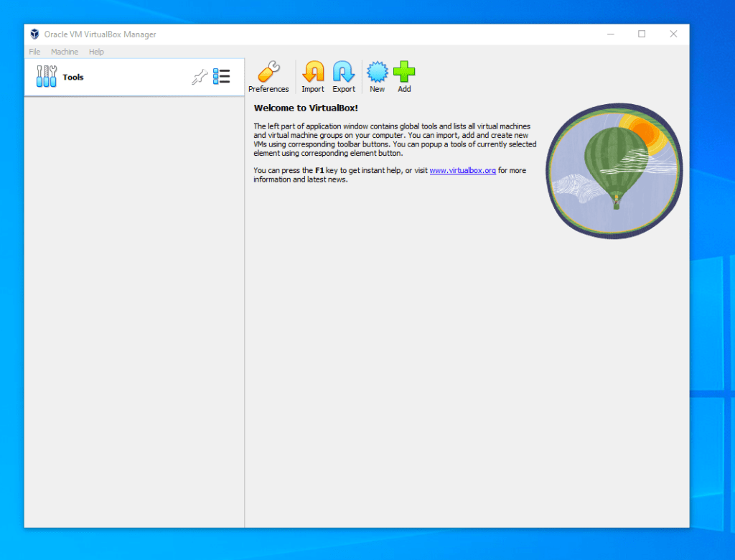Click the empty virtual machine list area
Image resolution: width=735 pixels, height=560 pixels.
click(134, 309)
